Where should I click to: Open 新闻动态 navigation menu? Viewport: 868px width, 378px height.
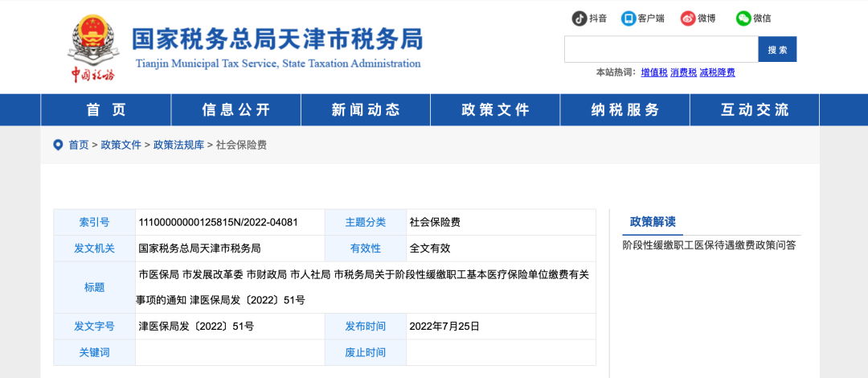pyautogui.click(x=366, y=109)
